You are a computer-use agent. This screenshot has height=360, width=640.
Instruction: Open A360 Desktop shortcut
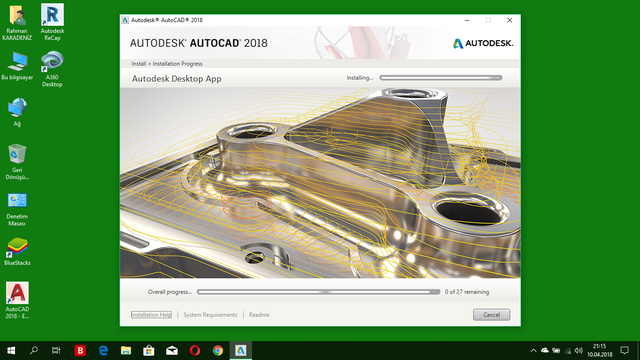click(x=52, y=69)
